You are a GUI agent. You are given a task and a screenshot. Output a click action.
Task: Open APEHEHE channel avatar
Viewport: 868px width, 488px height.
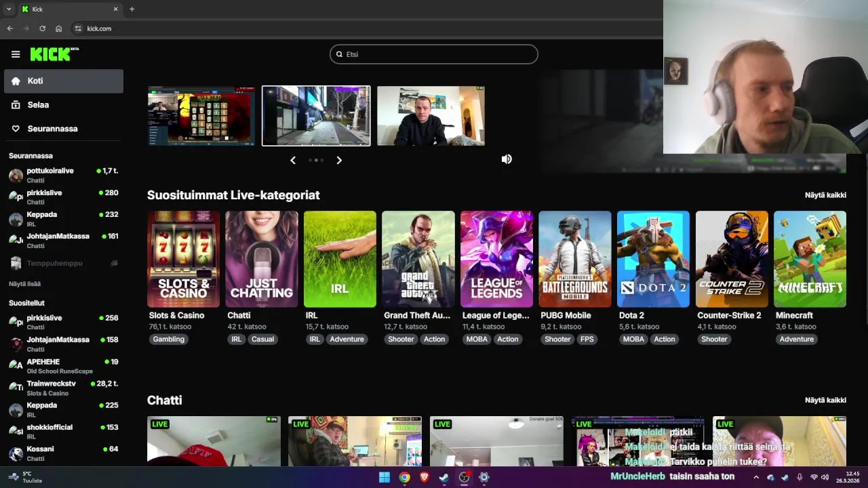(16, 367)
